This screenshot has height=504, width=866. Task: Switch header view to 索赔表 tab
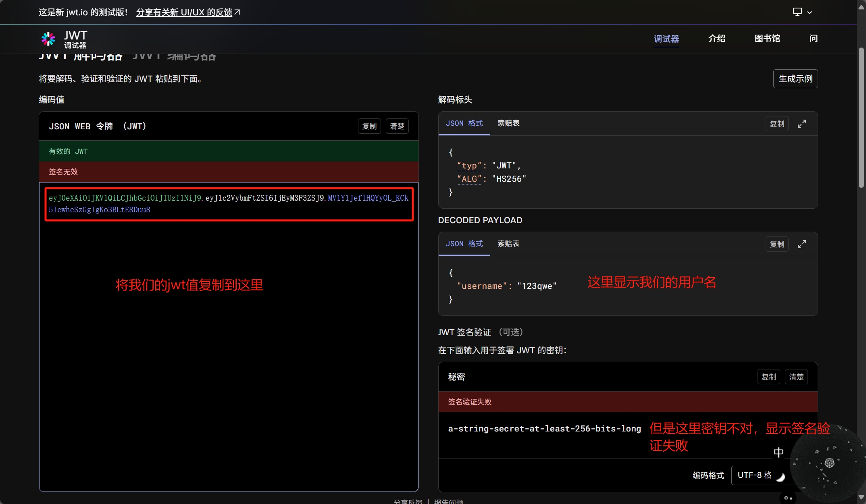click(x=508, y=123)
